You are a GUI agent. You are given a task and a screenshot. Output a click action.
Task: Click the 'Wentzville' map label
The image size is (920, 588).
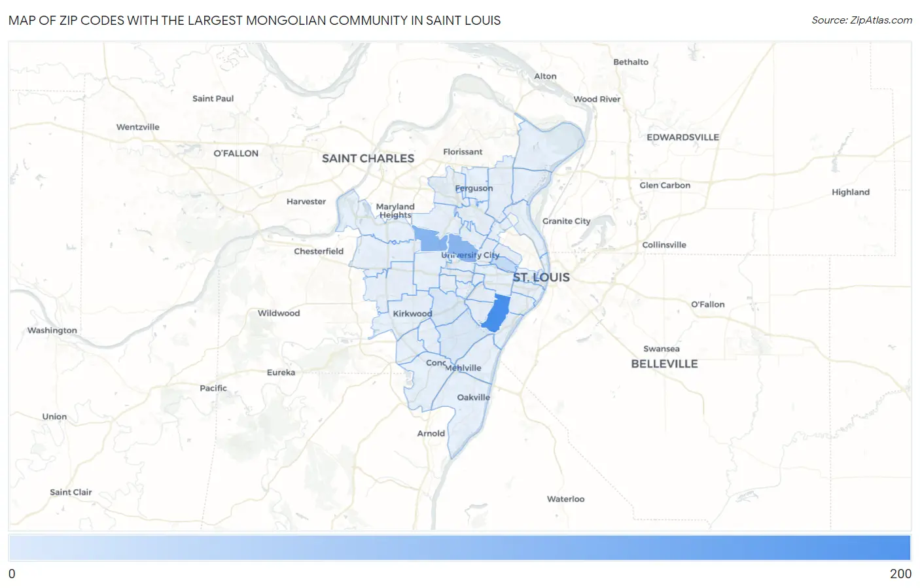[x=138, y=127]
